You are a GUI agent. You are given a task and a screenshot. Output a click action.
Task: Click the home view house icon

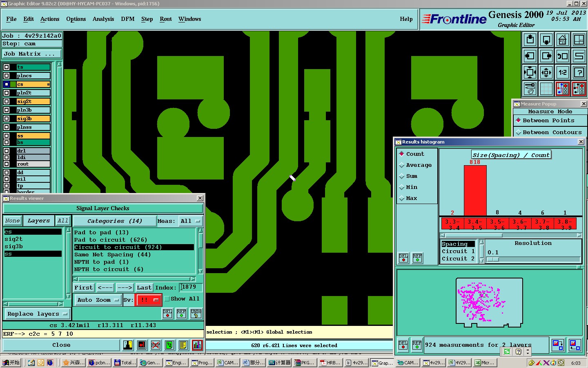[563, 40]
